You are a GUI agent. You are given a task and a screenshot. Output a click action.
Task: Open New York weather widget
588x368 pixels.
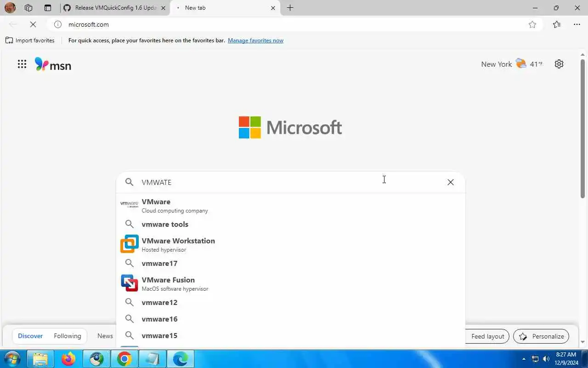click(512, 64)
